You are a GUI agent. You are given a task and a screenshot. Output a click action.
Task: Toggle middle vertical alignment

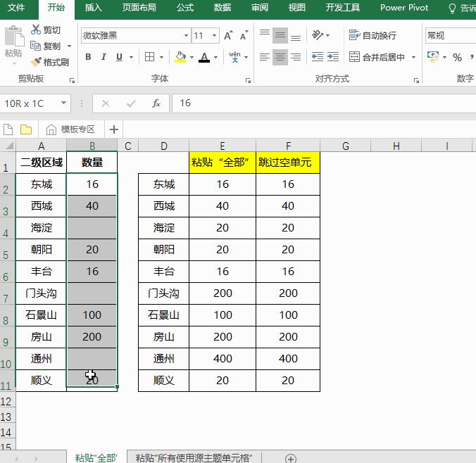[280, 35]
